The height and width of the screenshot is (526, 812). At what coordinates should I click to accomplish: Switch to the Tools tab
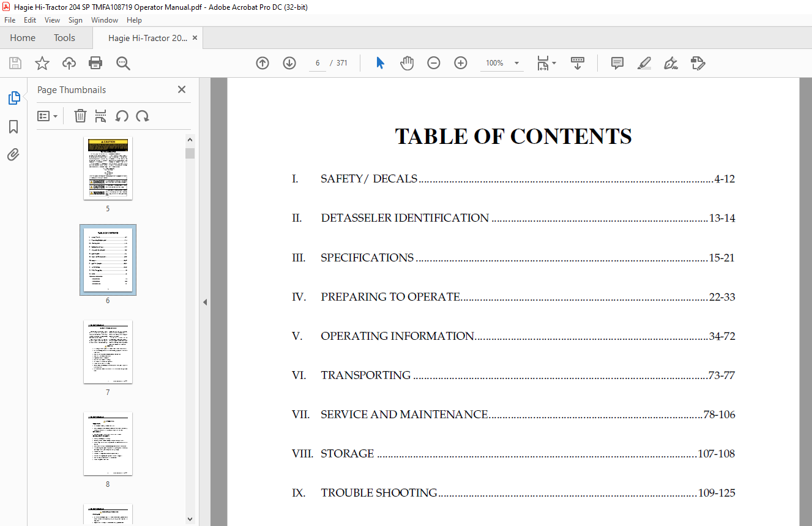64,38
